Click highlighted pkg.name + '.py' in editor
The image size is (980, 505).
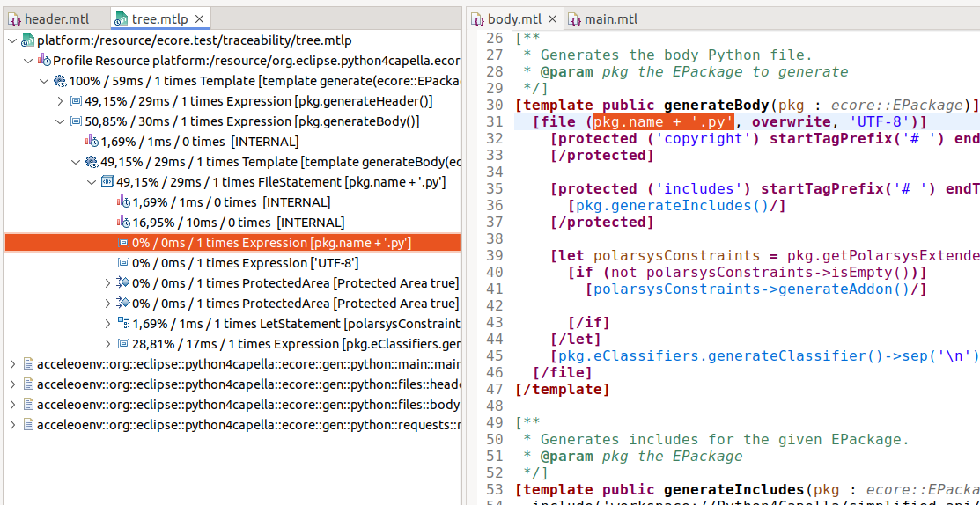pyautogui.click(x=664, y=121)
